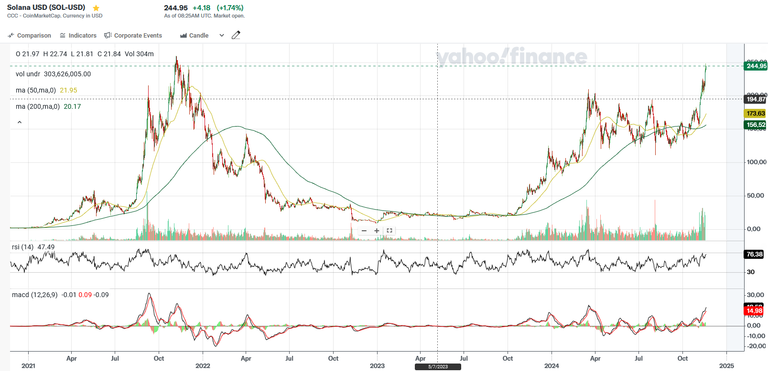The height and width of the screenshot is (371, 768).
Task: Expand the chart type dropdown chevron
Action: [x=221, y=36]
